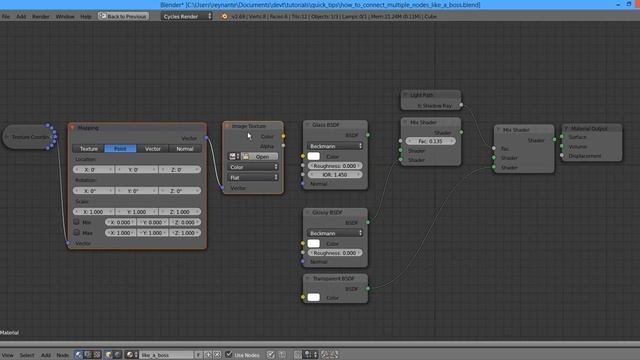Copy selected nodes to clipboard icon
The image size is (640, 360).
click(325, 355)
